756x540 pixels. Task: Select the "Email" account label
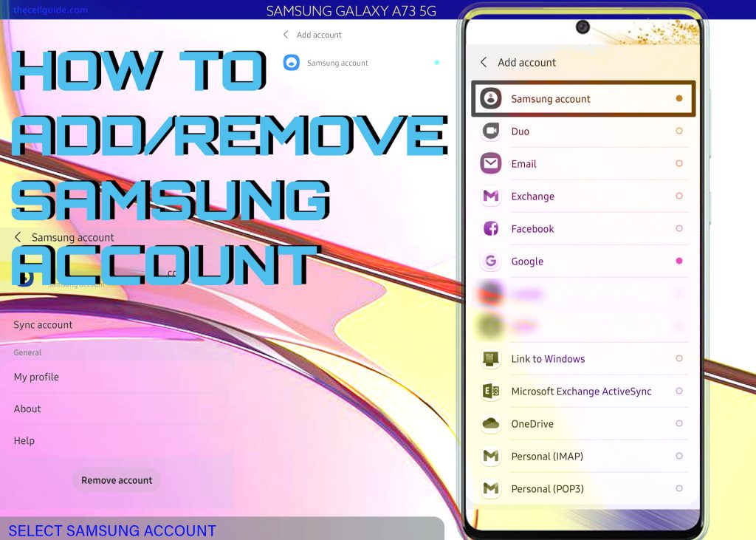[x=523, y=164]
